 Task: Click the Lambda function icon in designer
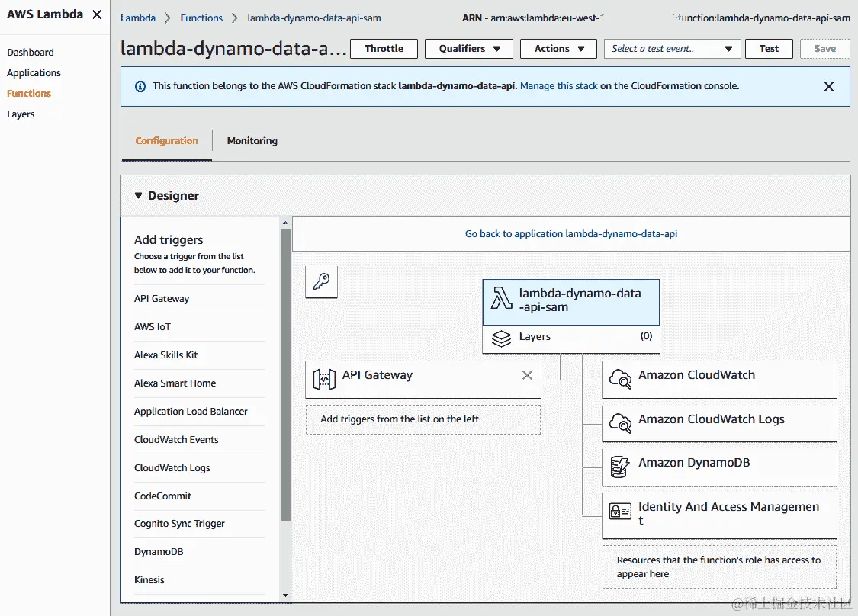(500, 299)
